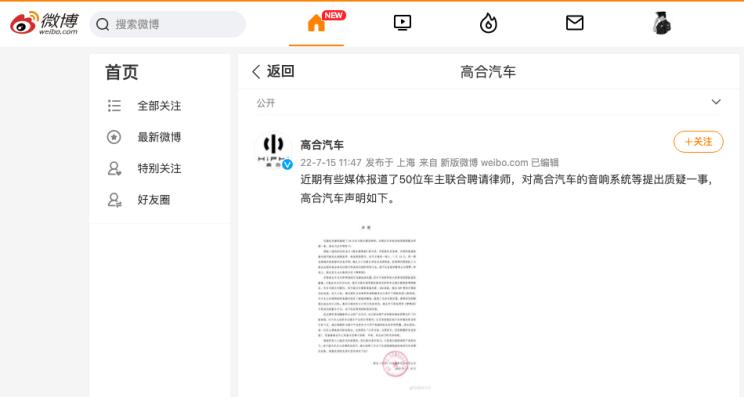Image resolution: width=744 pixels, height=397 pixels.
Task: Click the 好友圈 friends icon
Action: tap(114, 200)
